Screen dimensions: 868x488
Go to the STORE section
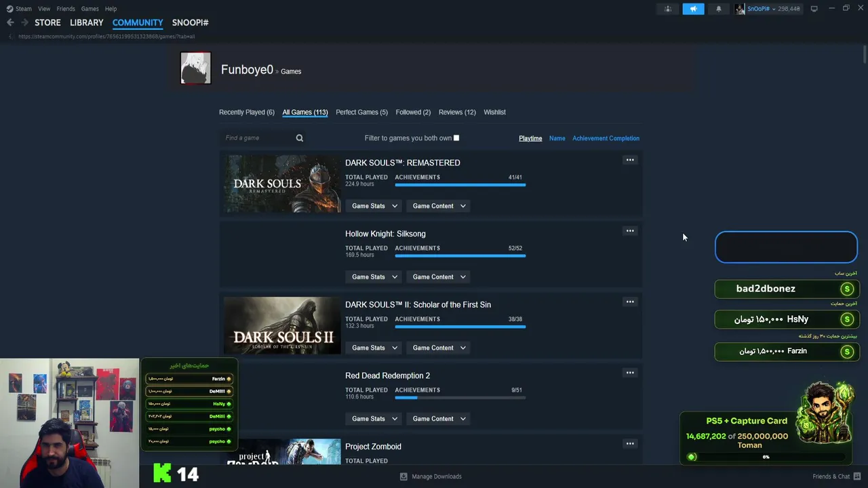coord(47,22)
